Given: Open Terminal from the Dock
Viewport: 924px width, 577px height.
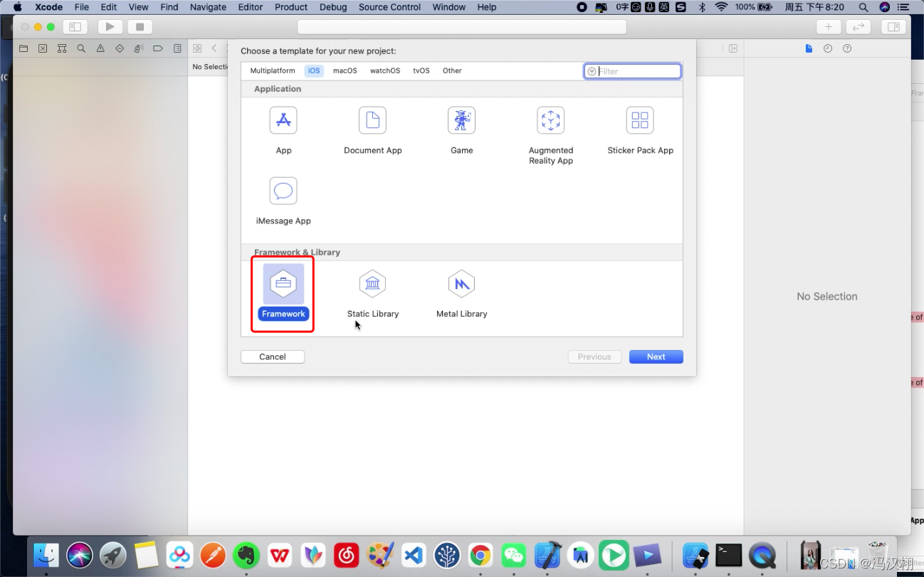Looking at the screenshot, I should [729, 555].
